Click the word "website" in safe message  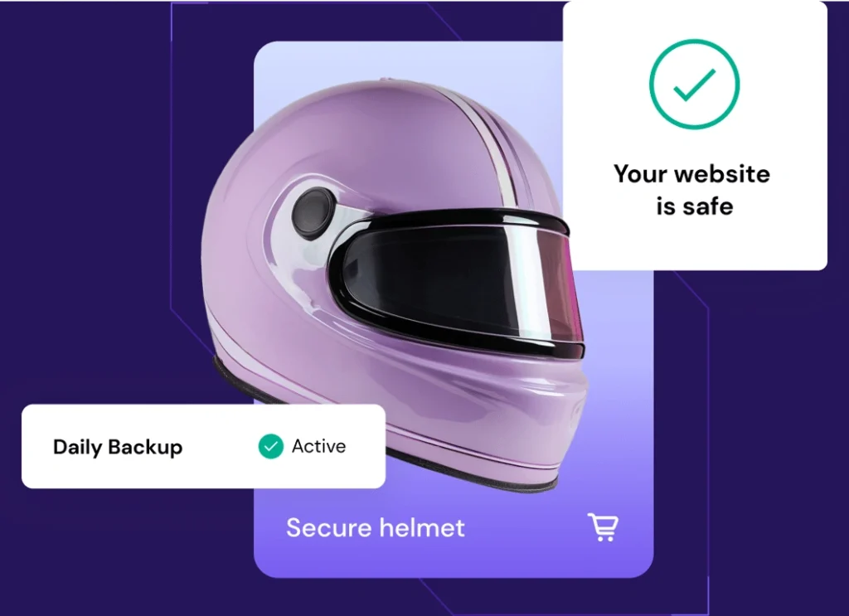click(722, 174)
